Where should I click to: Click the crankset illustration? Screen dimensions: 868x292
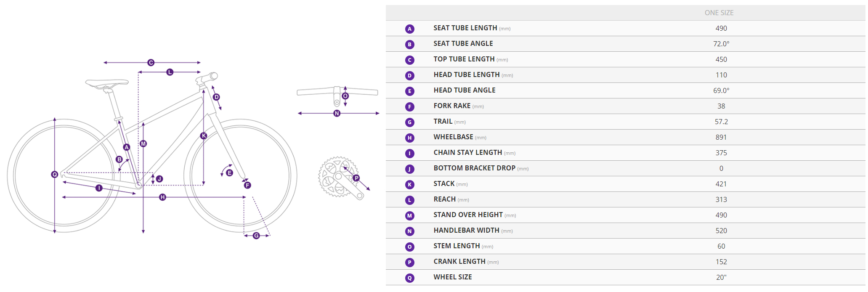coord(337,177)
